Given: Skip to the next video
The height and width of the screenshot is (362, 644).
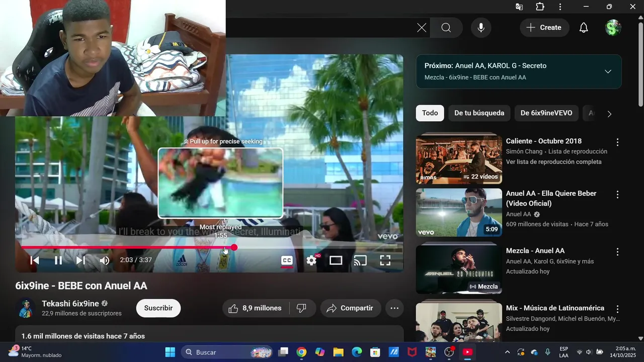Looking at the screenshot, I should [x=80, y=260].
